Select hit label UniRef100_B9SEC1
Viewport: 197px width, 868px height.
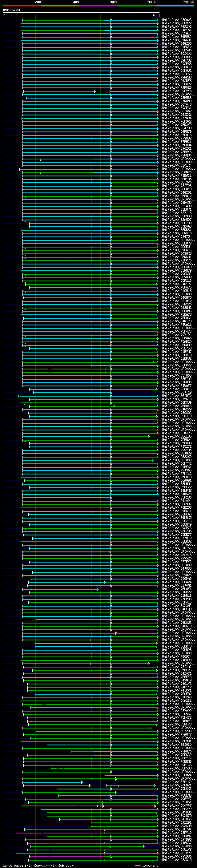tap(177, 108)
